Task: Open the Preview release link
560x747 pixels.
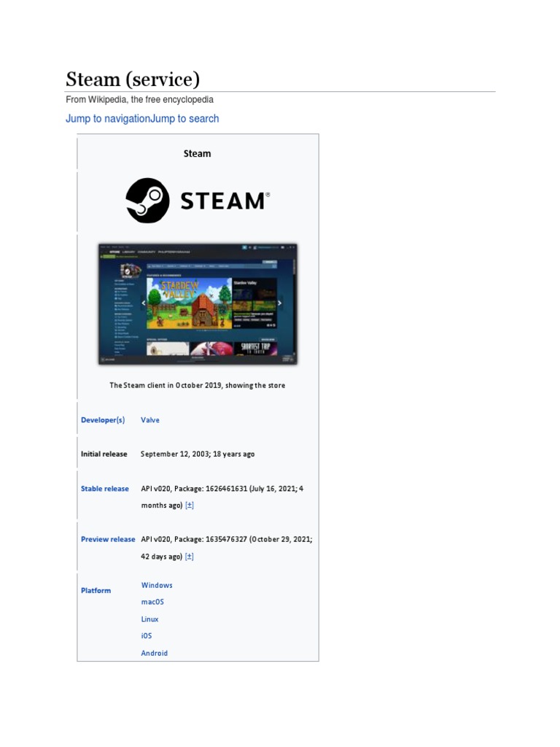Action: (x=108, y=539)
